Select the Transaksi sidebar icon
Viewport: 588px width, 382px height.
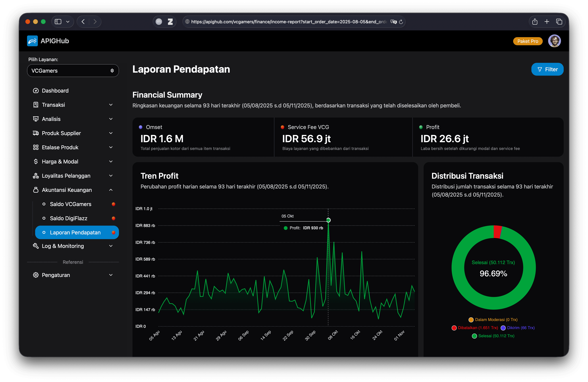36,105
